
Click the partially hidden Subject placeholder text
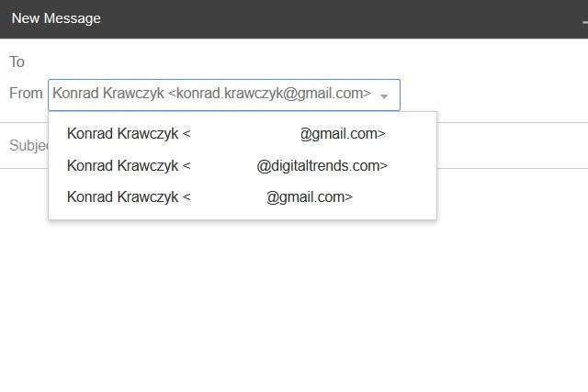point(28,146)
